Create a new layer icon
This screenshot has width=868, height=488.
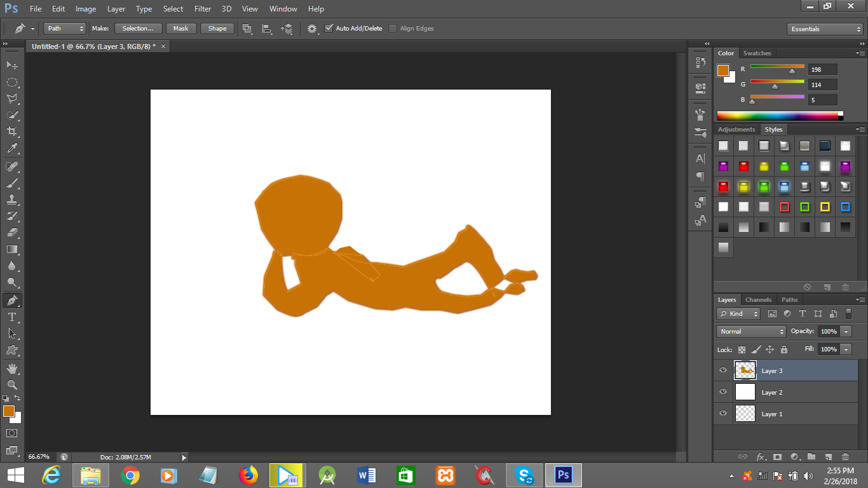pyautogui.click(x=828, y=456)
